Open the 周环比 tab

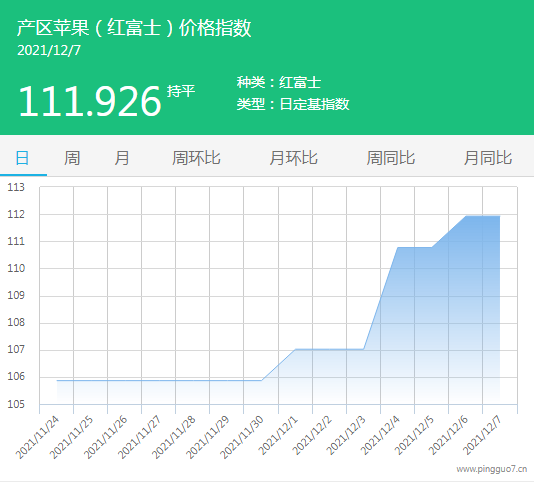[x=196, y=158]
